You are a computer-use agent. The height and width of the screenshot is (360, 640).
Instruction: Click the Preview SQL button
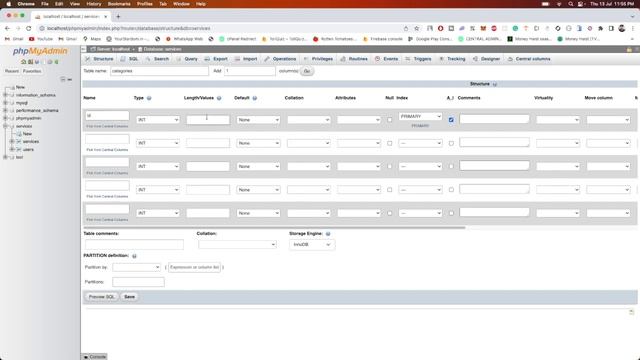(102, 297)
